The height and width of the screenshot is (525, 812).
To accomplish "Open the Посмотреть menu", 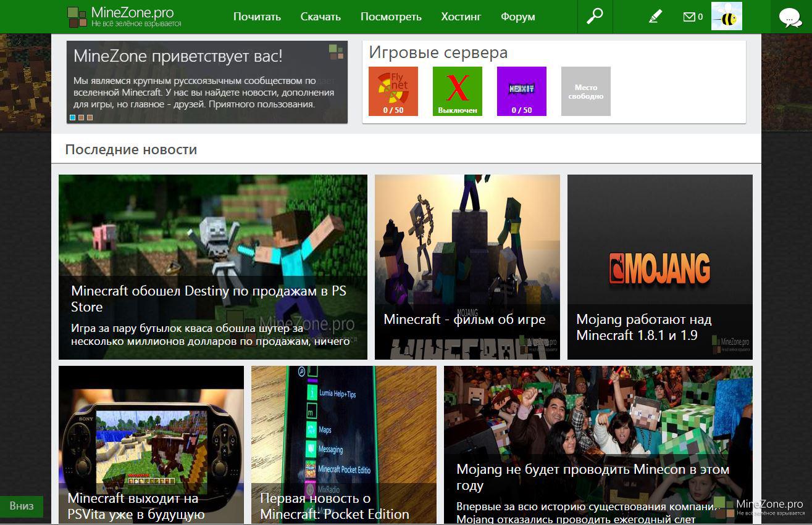I will coord(391,17).
